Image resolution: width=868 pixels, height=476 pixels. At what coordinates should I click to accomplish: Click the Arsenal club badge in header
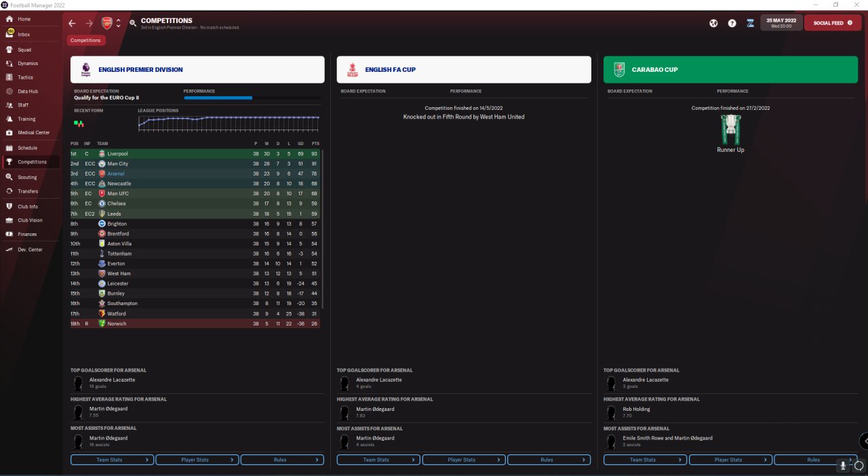(107, 23)
